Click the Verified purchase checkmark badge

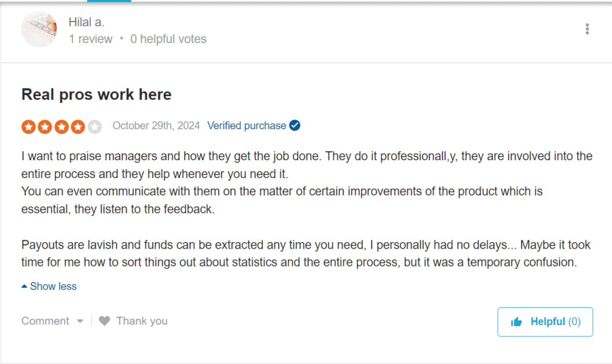(x=294, y=126)
